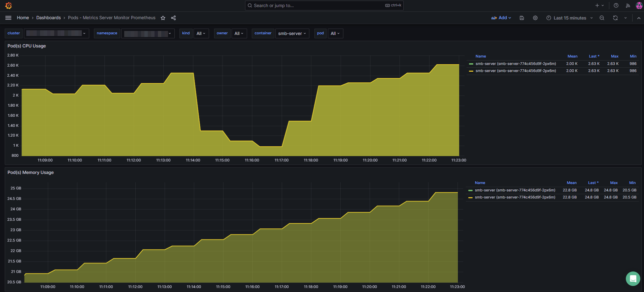This screenshot has height=292, width=644.
Task: Go to Home breadcrumb
Action: tap(23, 18)
